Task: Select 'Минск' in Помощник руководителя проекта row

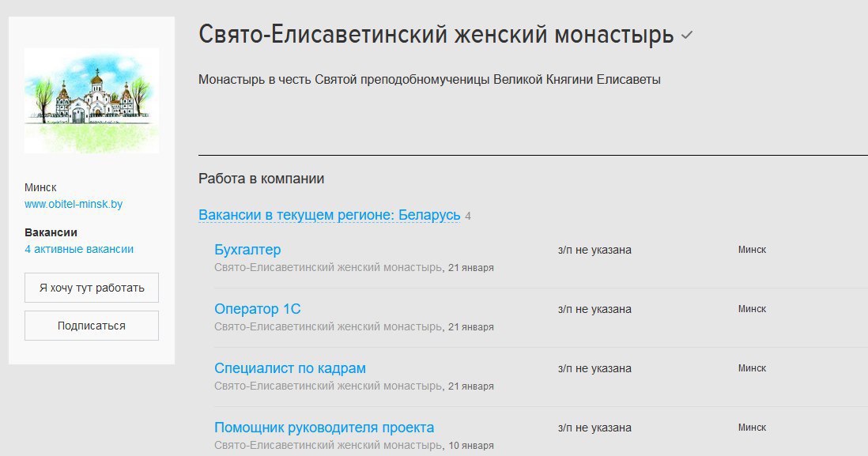Action: coord(752,428)
